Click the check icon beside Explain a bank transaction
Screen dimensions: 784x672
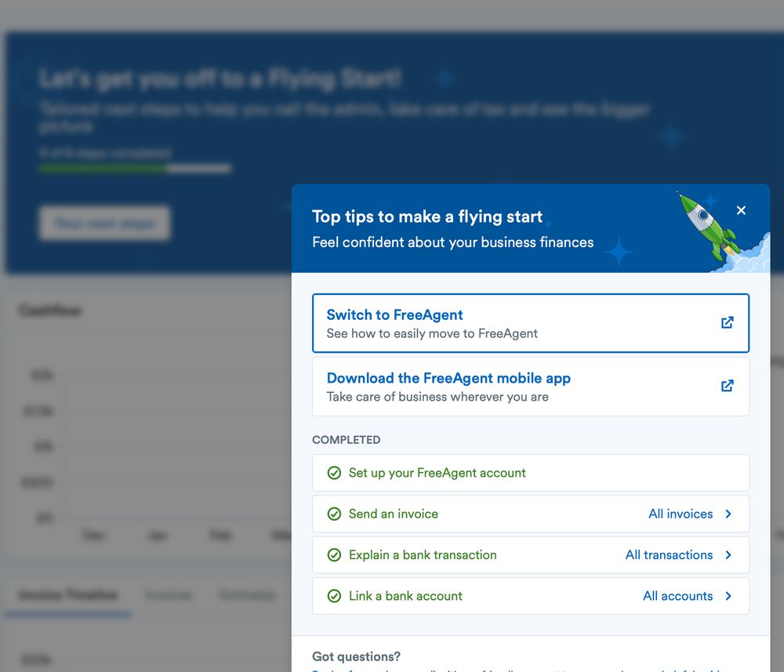click(334, 554)
